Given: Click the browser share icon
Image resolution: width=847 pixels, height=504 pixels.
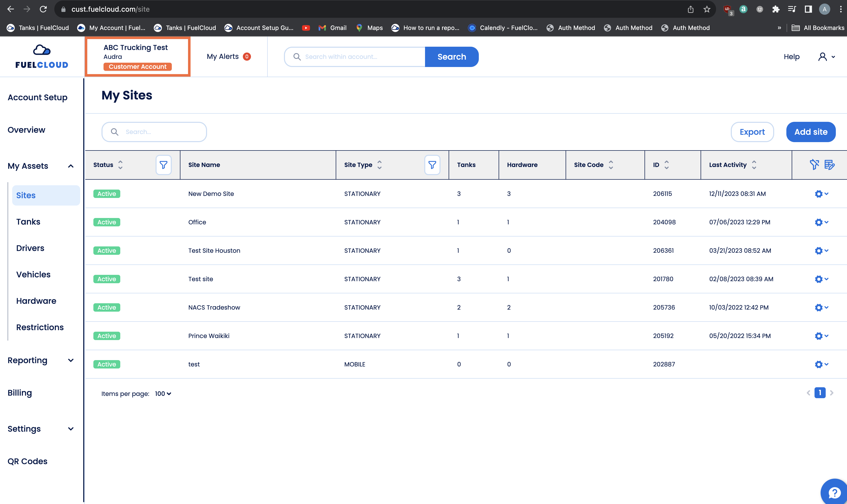Looking at the screenshot, I should click(690, 9).
